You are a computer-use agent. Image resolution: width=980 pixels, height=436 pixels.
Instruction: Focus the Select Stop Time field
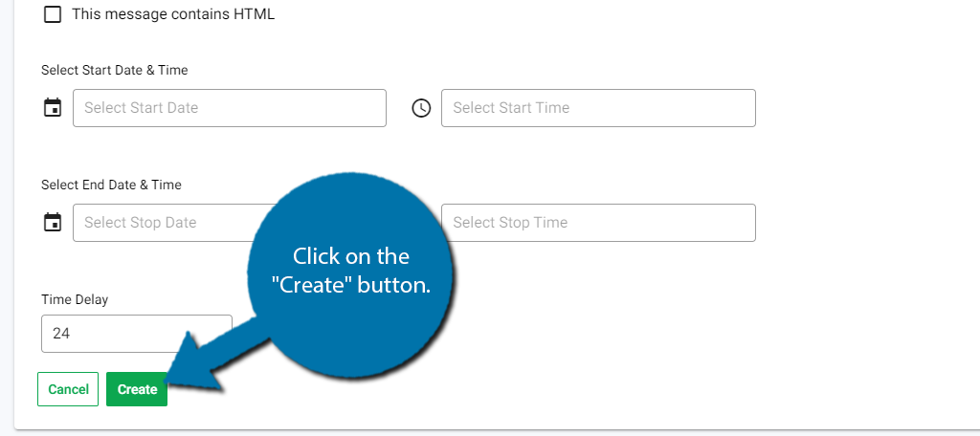[598, 223]
